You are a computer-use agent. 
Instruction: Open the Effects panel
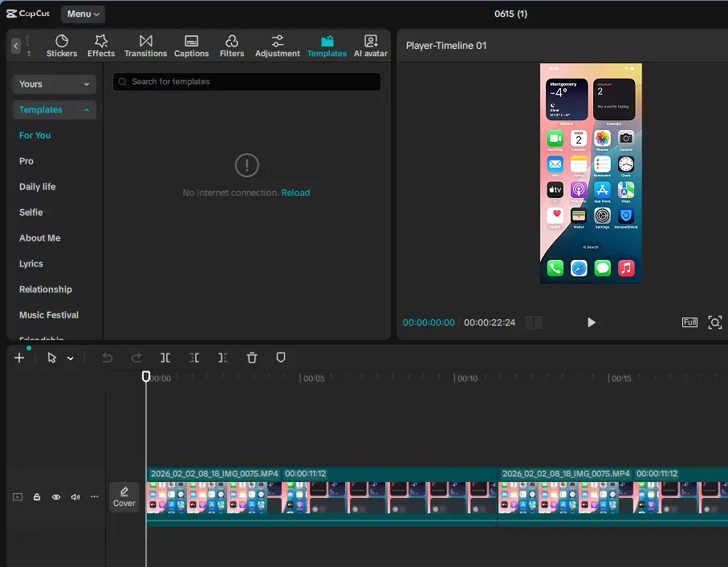pyautogui.click(x=101, y=46)
